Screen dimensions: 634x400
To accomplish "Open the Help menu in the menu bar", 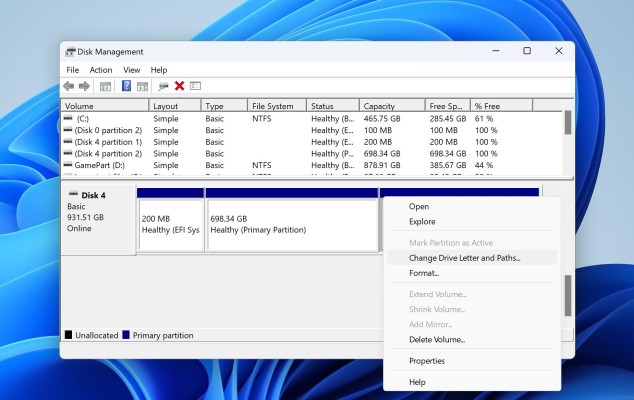I will tap(159, 70).
